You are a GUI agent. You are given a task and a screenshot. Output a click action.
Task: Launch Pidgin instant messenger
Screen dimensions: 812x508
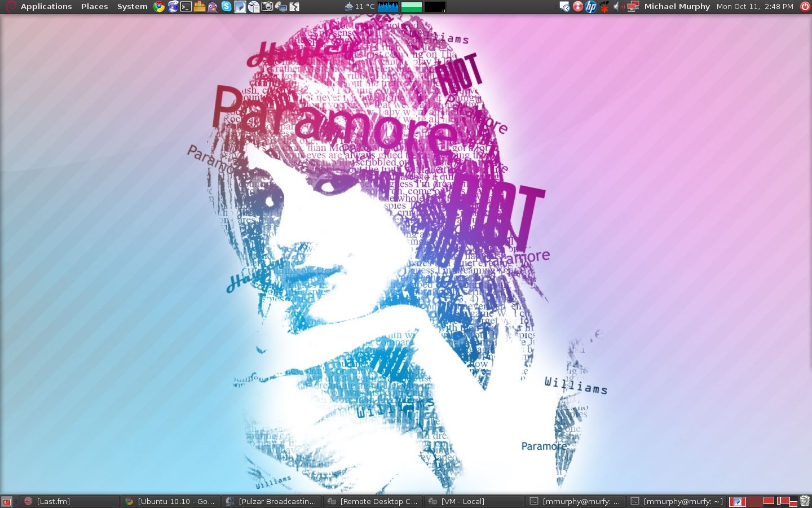tap(213, 7)
